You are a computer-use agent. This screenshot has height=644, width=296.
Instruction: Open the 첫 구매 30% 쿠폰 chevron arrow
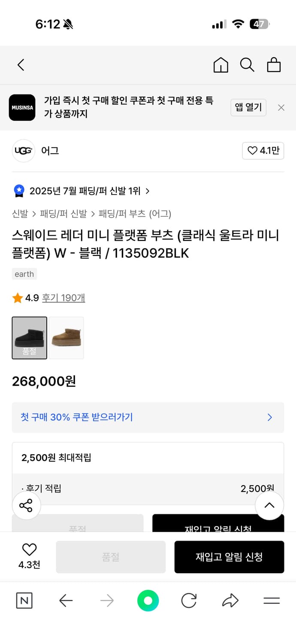click(269, 417)
